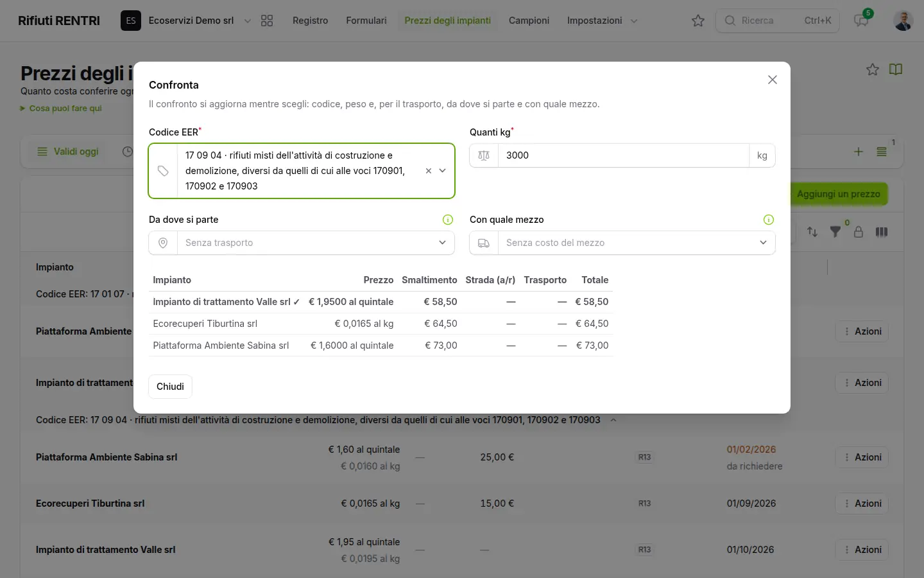
Task: Show info for Con quale mezzo
Action: click(769, 220)
